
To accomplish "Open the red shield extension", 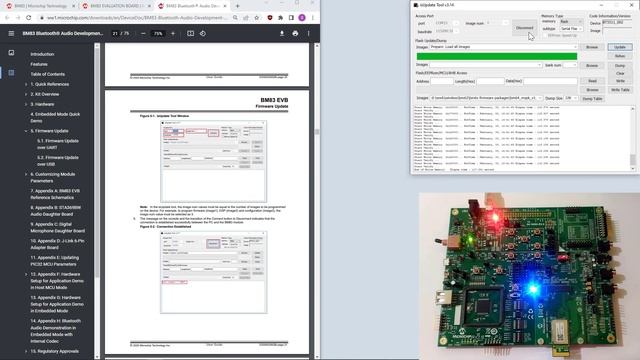I will pos(270,18).
